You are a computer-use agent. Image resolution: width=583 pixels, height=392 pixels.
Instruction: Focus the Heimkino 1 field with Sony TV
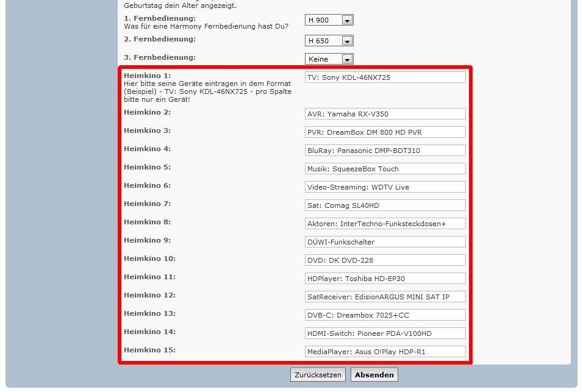pyautogui.click(x=385, y=77)
